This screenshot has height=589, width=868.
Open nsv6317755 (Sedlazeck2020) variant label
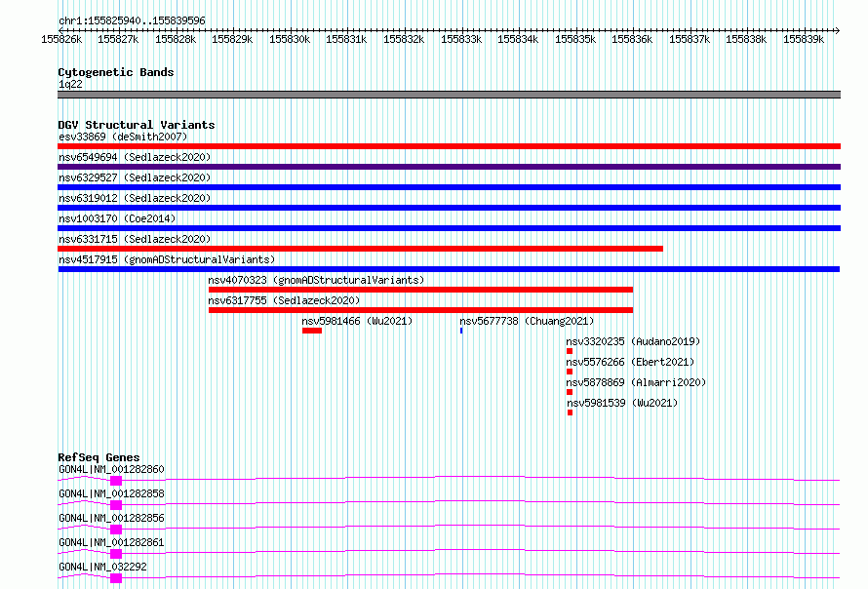click(284, 300)
